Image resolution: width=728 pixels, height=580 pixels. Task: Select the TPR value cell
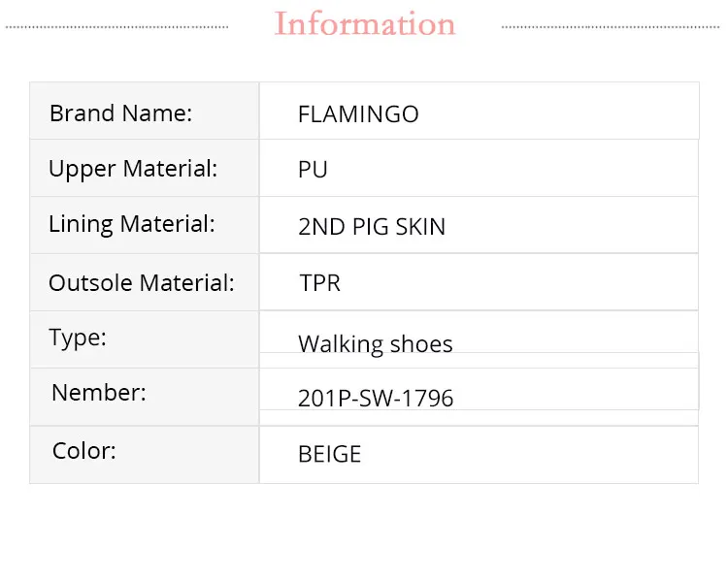(320, 283)
